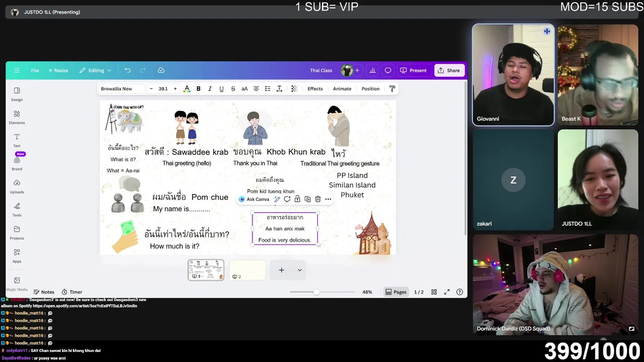This screenshot has height=362, width=644.
Task: Toggle bold formatting
Action: click(x=198, y=88)
